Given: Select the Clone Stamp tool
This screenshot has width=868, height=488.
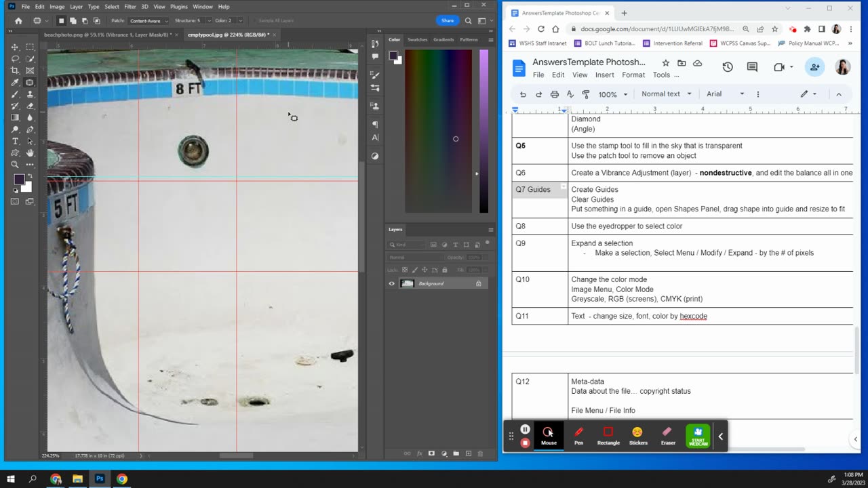Looking at the screenshot, I should [x=30, y=94].
